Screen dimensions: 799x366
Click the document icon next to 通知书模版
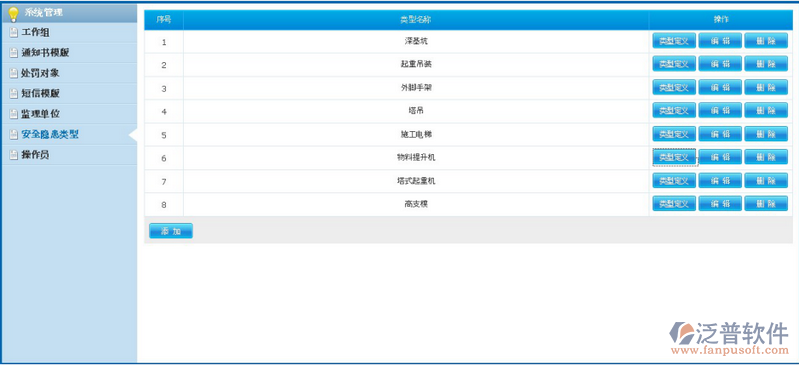[x=14, y=53]
